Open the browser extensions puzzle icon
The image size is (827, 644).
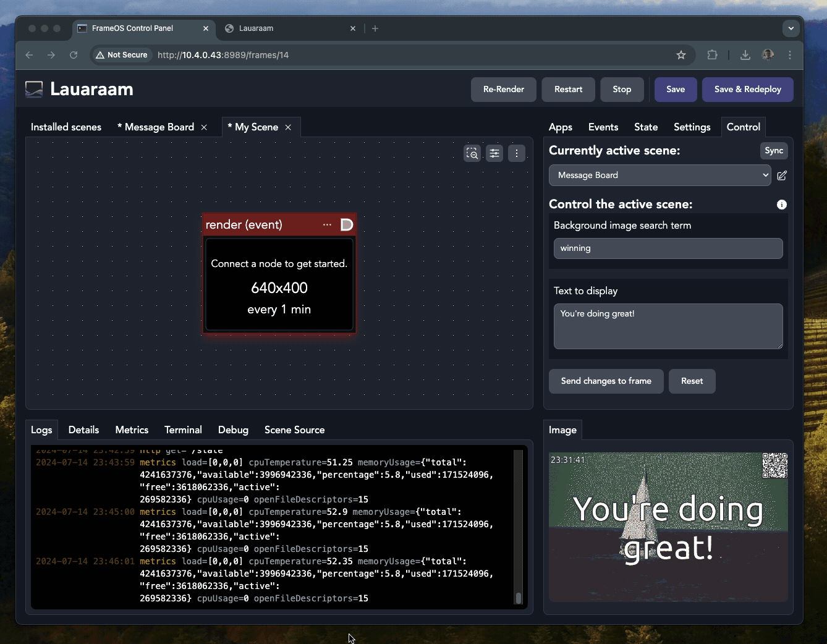(712, 55)
